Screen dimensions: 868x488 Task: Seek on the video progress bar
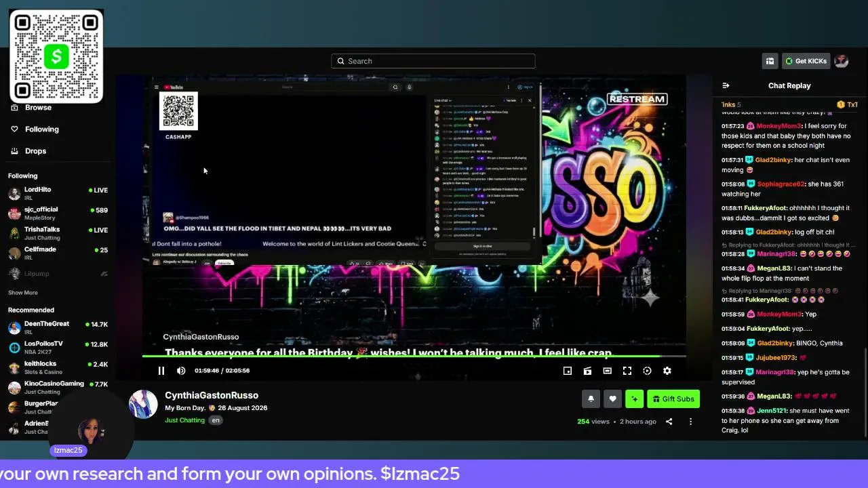point(414,357)
